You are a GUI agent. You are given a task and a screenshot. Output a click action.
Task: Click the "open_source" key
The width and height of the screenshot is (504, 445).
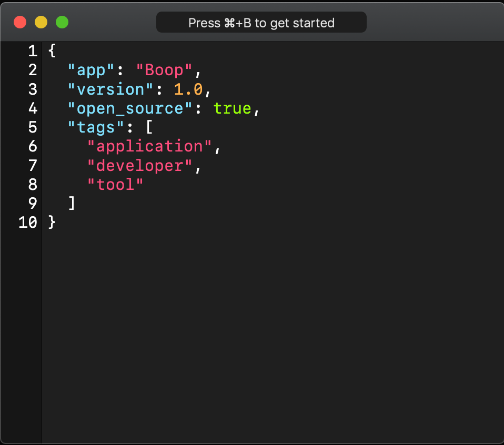[x=130, y=108]
